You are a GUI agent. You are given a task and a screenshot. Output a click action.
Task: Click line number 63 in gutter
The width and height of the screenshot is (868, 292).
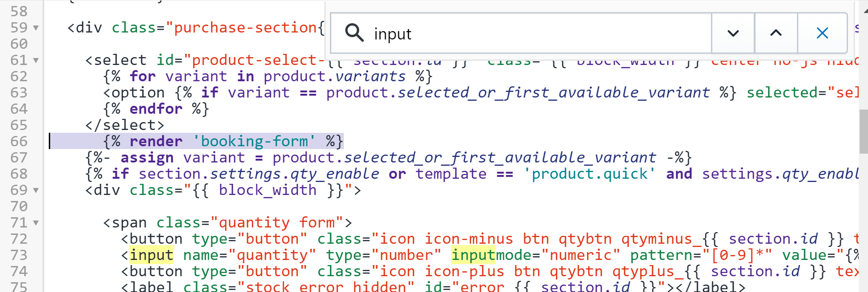[x=19, y=92]
